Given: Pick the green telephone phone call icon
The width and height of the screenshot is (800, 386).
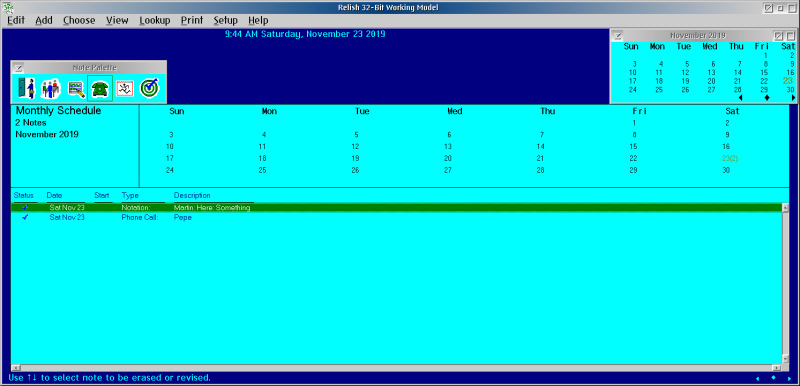Looking at the screenshot, I should click(x=100, y=89).
